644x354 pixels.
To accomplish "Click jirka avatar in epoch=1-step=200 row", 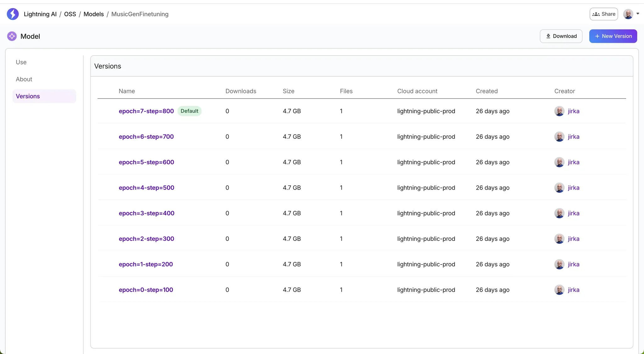I will point(559,264).
